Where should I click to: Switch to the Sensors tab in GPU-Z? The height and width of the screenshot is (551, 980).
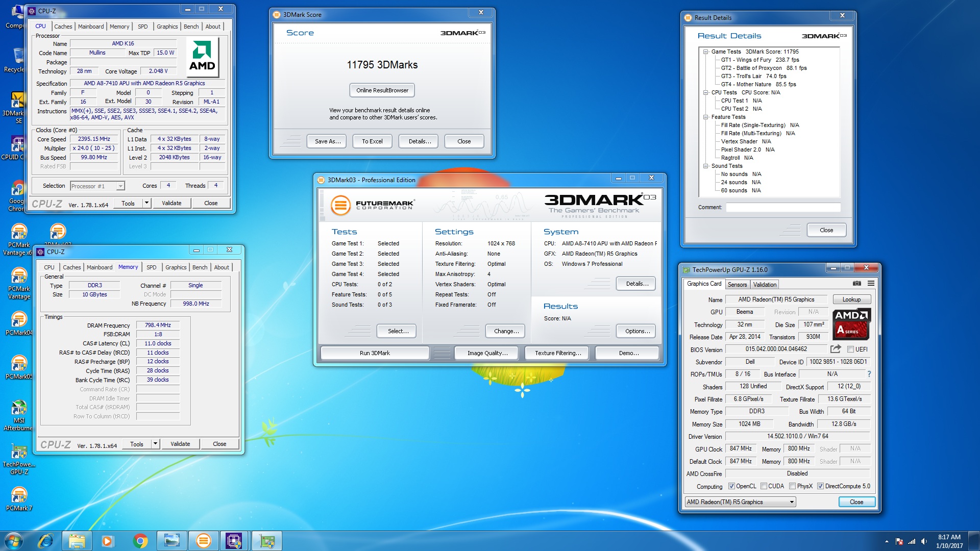(x=737, y=285)
